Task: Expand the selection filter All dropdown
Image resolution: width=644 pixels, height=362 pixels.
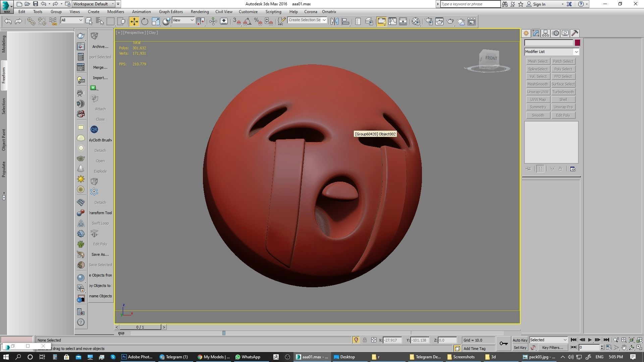Action: click(71, 20)
